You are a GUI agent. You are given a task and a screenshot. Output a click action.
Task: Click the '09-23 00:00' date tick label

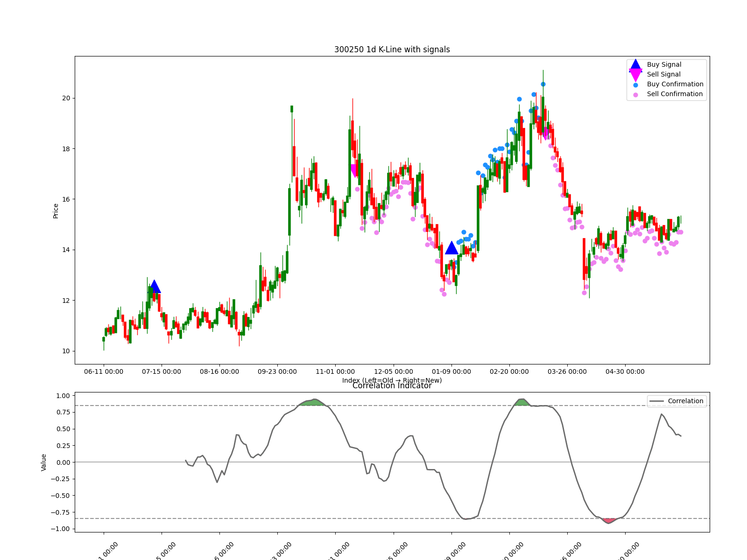click(x=277, y=372)
